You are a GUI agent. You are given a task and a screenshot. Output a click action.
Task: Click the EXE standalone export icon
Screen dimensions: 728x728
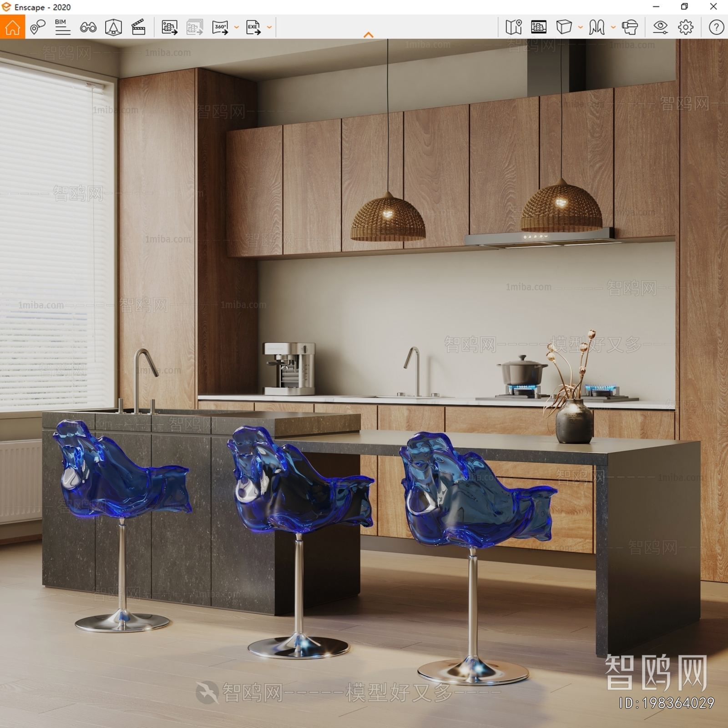click(253, 27)
